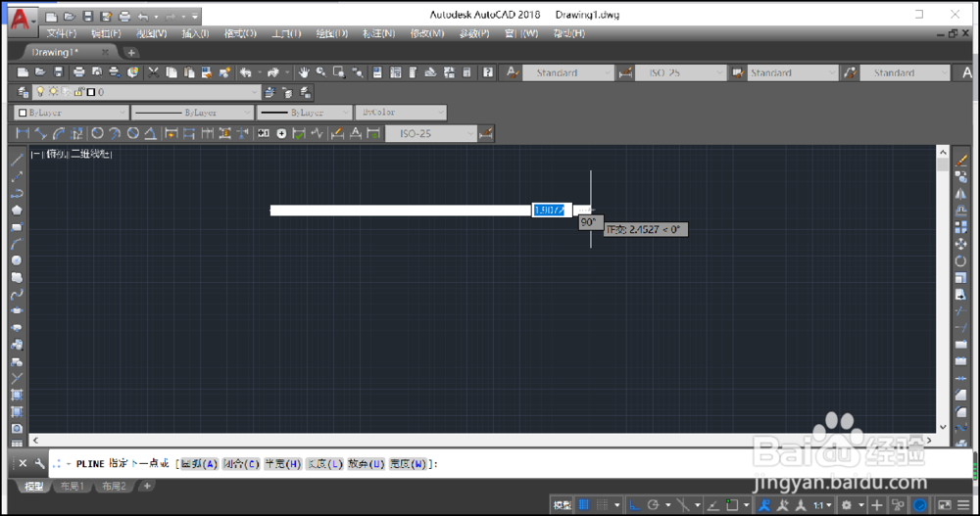Image resolution: width=980 pixels, height=516 pixels.
Task: Click Cut scissors icon in standard toolbar
Action: tap(153, 73)
